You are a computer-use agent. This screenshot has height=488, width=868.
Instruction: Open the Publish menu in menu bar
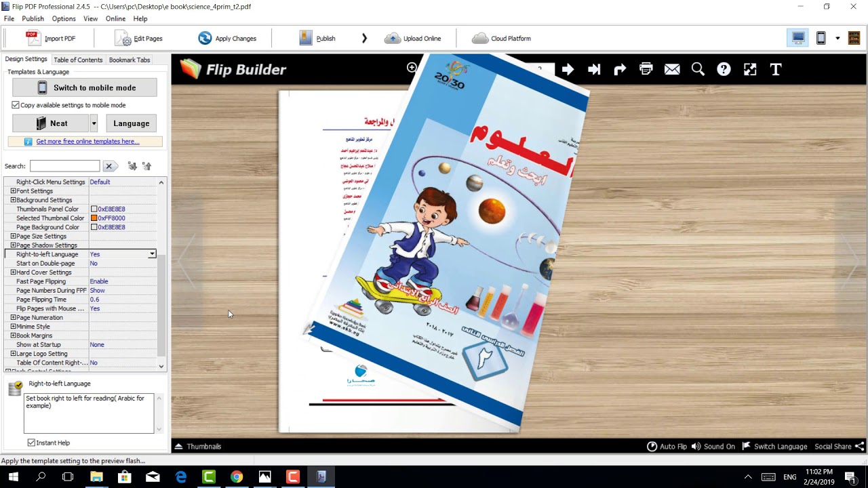pos(33,18)
